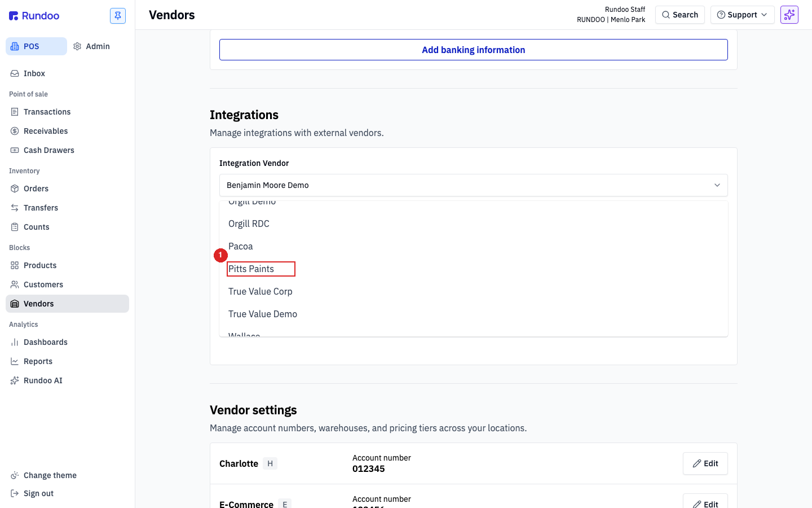This screenshot has height=508, width=812.
Task: Open Inbox in the sidebar
Action: (x=67, y=73)
